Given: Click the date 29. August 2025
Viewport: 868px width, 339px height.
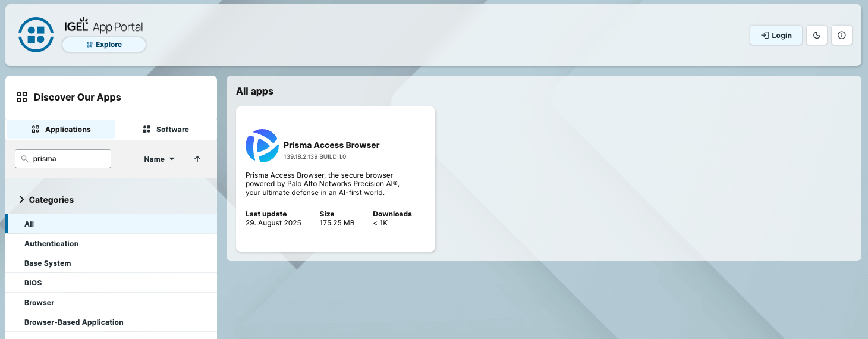Looking at the screenshot, I should (x=273, y=223).
